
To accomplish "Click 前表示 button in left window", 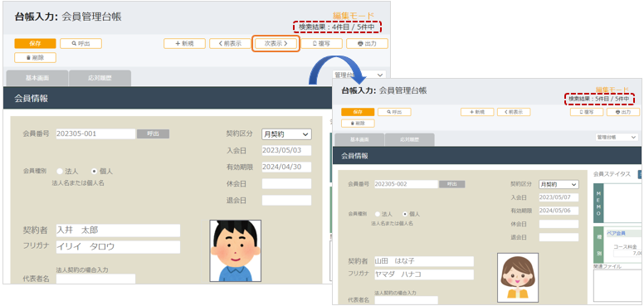I will pos(230,43).
